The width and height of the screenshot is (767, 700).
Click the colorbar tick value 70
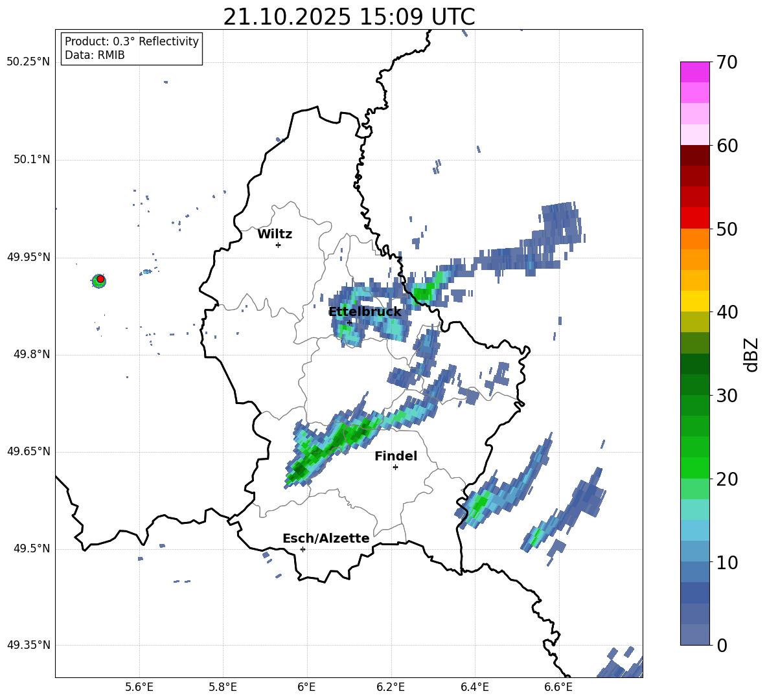(727, 62)
